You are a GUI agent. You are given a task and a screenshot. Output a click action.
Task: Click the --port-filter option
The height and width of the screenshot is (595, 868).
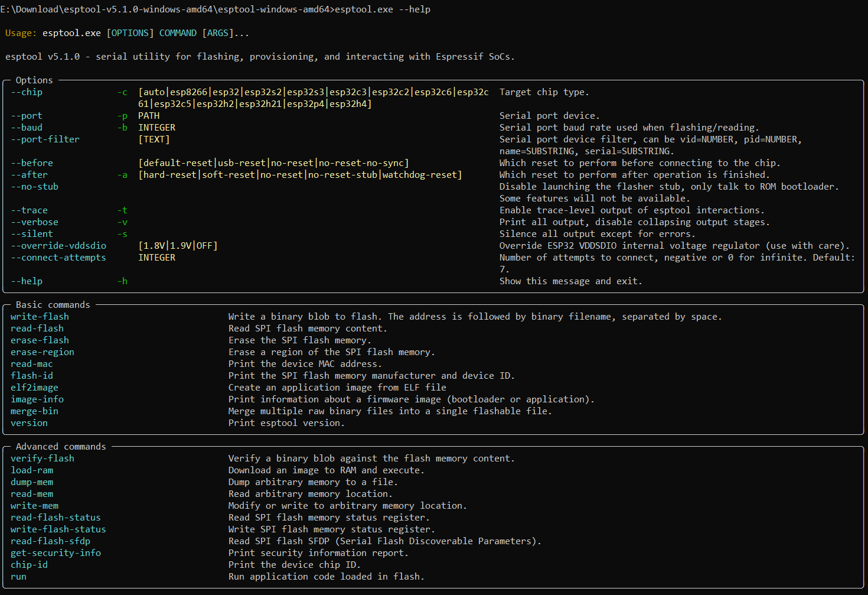pos(45,139)
